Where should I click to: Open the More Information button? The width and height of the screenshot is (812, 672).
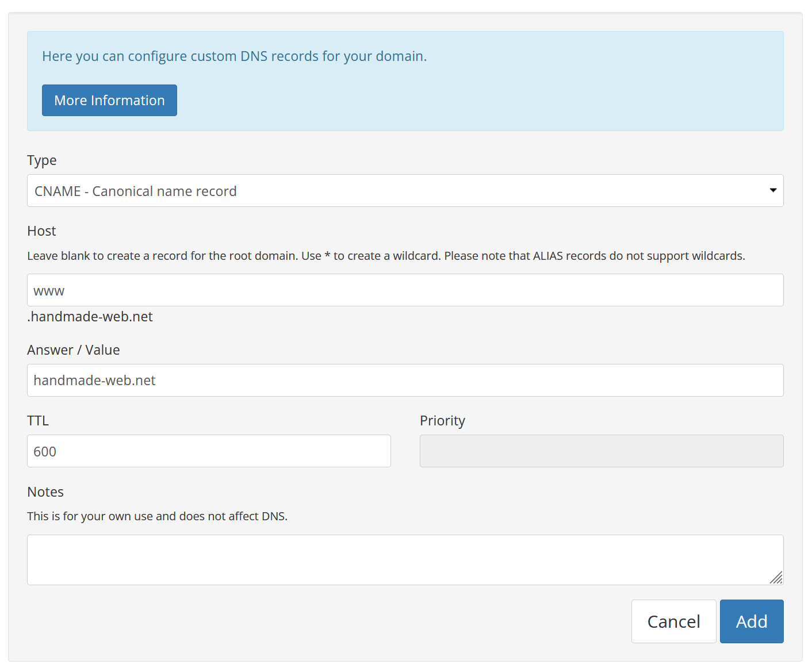pyautogui.click(x=109, y=100)
